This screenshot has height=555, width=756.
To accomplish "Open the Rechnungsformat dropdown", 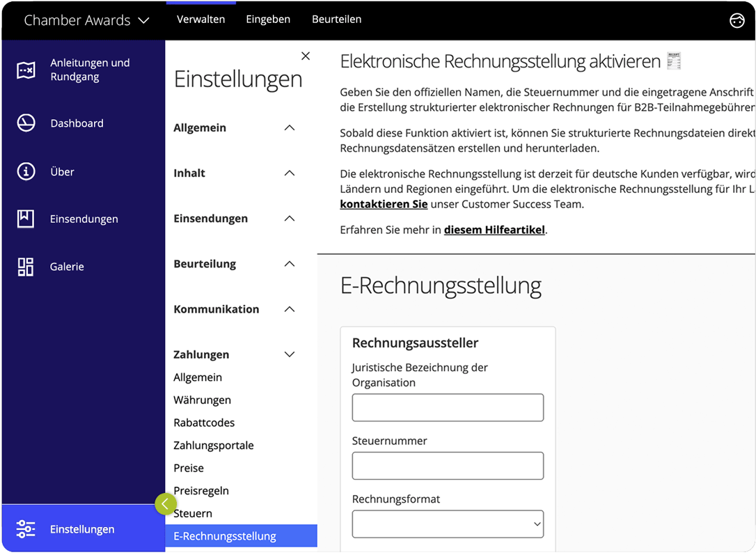I will (448, 524).
